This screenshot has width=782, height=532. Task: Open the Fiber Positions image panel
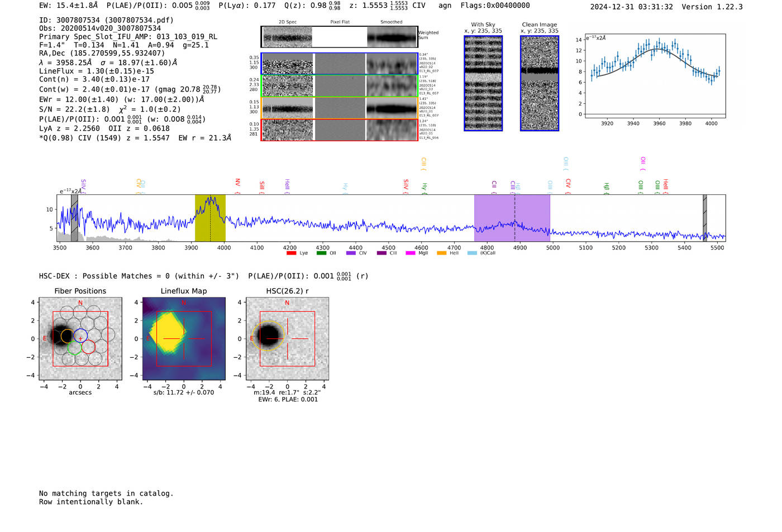tap(80, 339)
